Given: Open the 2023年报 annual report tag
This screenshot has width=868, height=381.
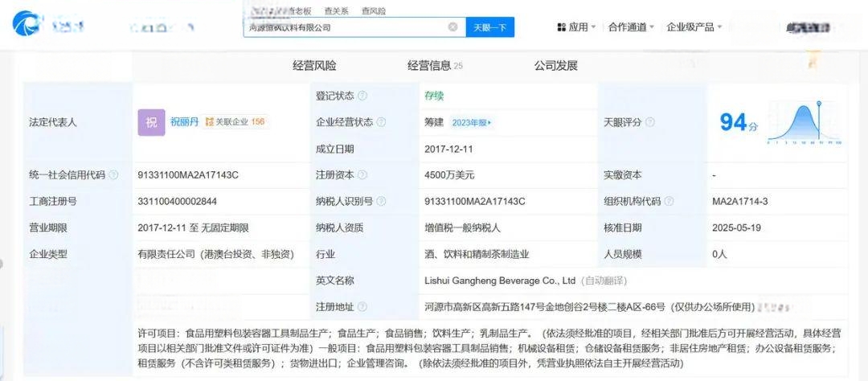Looking at the screenshot, I should coord(472,122).
